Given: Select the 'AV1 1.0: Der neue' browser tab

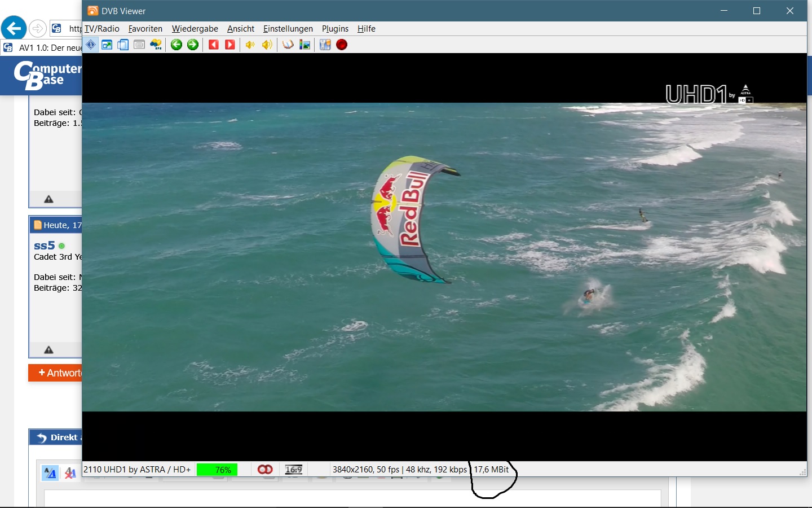Looking at the screenshot, I should [42, 48].
